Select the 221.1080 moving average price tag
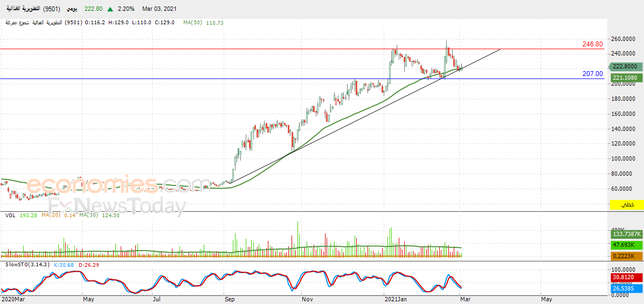This screenshot has width=644, height=304. click(x=626, y=78)
